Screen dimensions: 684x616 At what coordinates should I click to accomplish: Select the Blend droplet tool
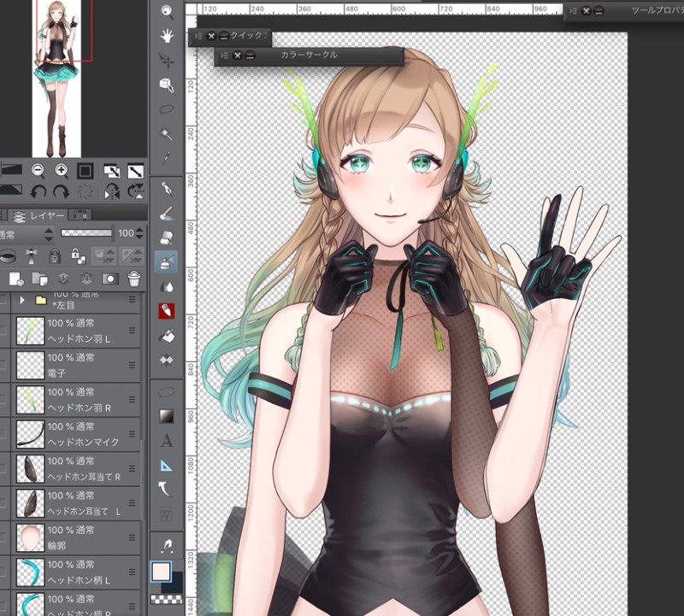pyautogui.click(x=166, y=286)
